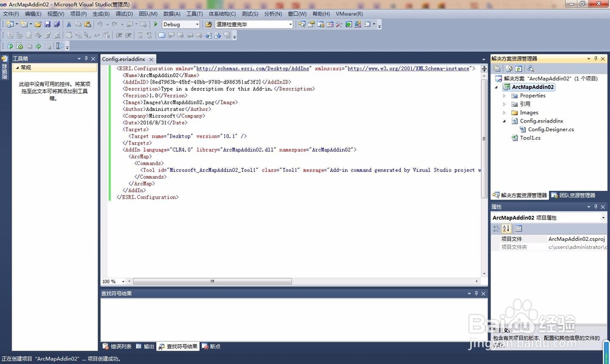Click the Decrease Indent icon

point(119,35)
